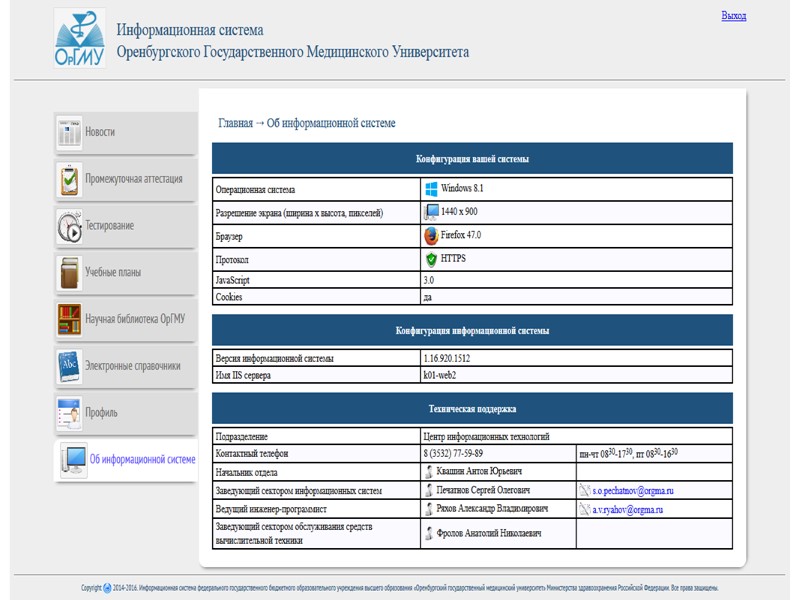Image resolution: width=800 pixels, height=600 pixels.
Task: Click the Windows logo icon
Action: [431, 189]
